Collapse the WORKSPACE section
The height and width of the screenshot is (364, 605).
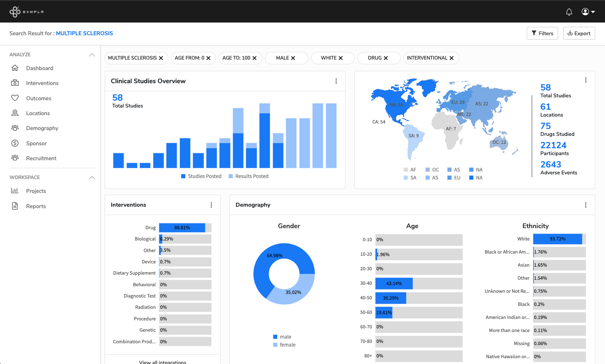92,178
